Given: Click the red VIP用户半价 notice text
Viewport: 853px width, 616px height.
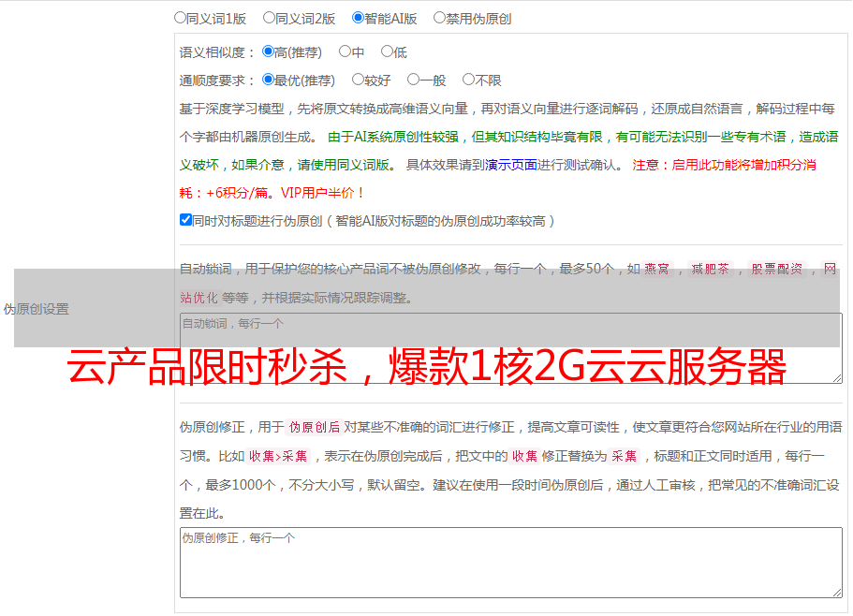Looking at the screenshot, I should point(322,193).
